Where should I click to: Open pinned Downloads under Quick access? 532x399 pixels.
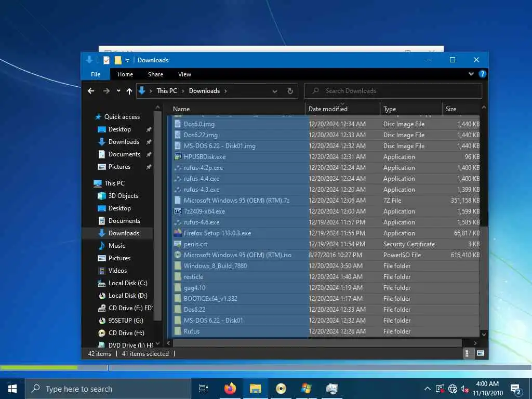(x=124, y=142)
